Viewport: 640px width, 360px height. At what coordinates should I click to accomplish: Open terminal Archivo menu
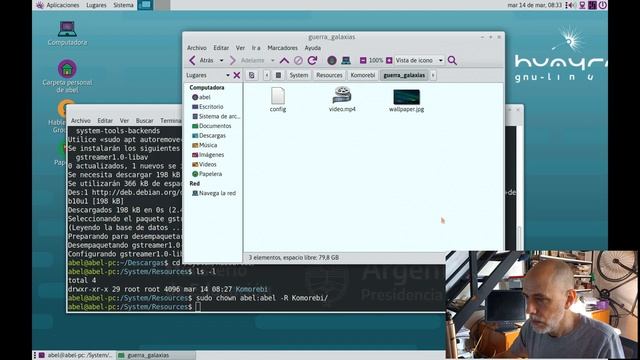81,120
